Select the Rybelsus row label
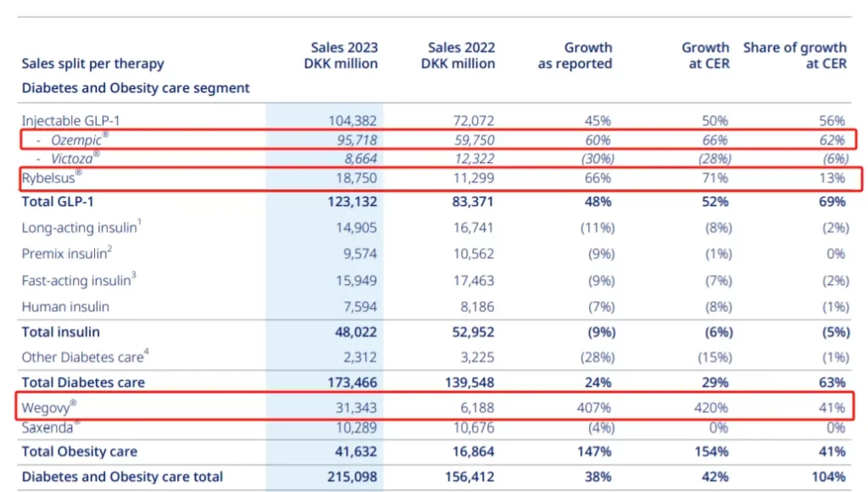 pos(52,178)
